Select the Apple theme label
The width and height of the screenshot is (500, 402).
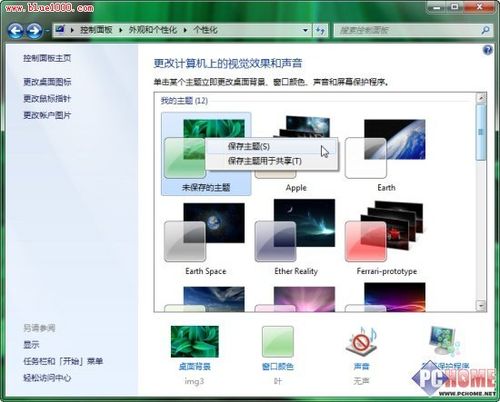[296, 188]
